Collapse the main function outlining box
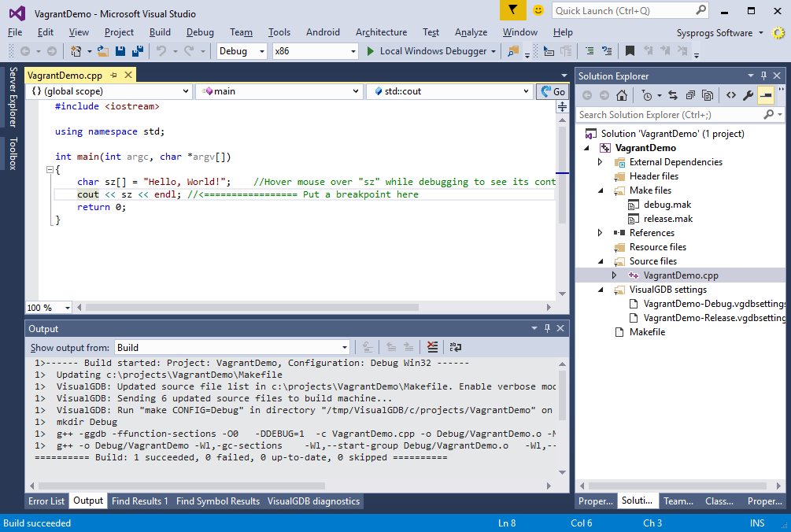The height and width of the screenshot is (532, 791). click(50, 169)
